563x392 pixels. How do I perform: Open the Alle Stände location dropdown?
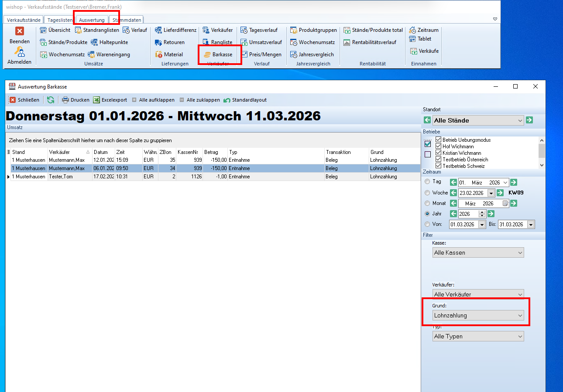coord(478,120)
